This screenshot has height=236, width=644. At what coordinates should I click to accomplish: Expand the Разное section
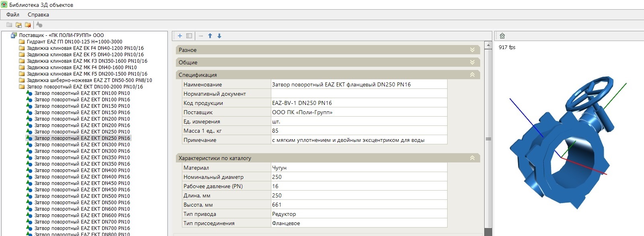tap(472, 50)
